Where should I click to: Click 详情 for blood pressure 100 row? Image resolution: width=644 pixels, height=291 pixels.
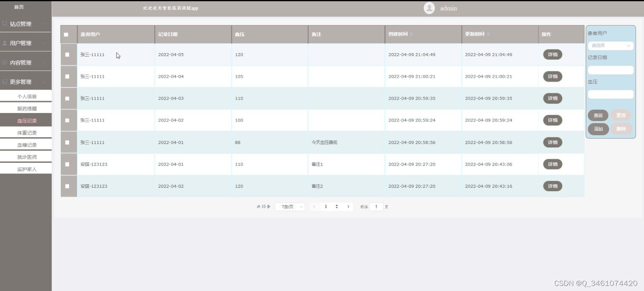coord(553,120)
